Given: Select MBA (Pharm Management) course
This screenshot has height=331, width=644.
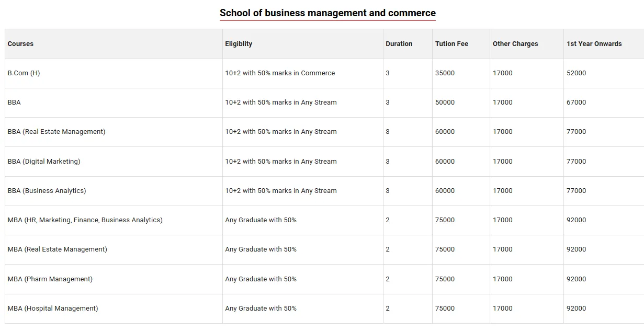Looking at the screenshot, I should click(50, 279).
